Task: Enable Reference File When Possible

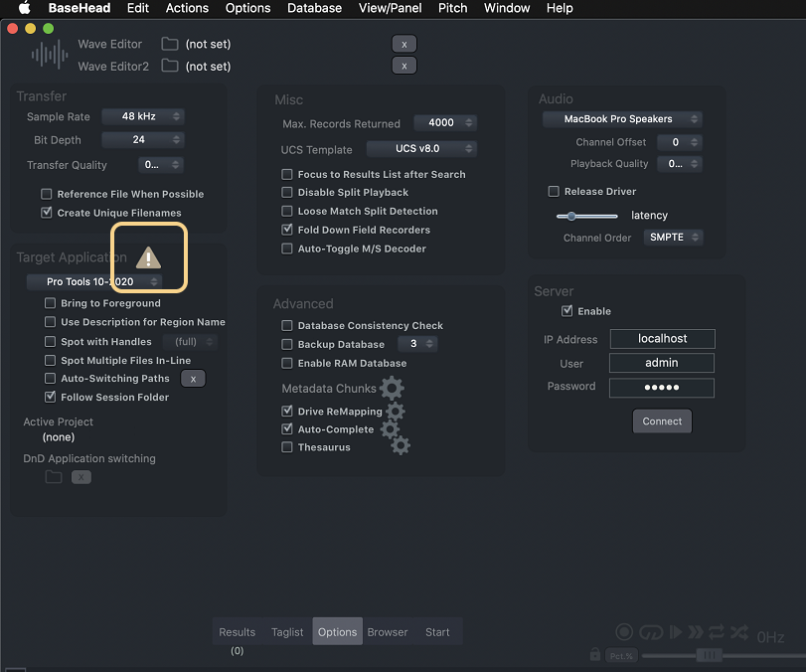Action: (47, 194)
